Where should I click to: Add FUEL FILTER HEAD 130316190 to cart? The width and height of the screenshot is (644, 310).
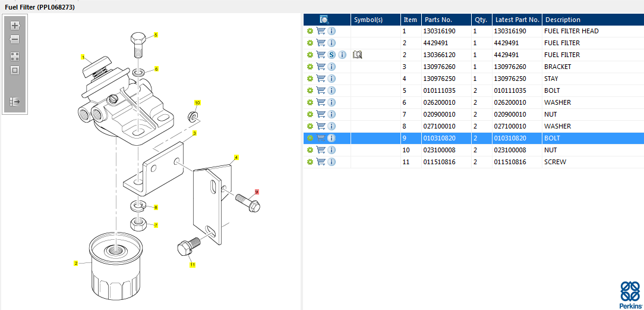pos(321,31)
